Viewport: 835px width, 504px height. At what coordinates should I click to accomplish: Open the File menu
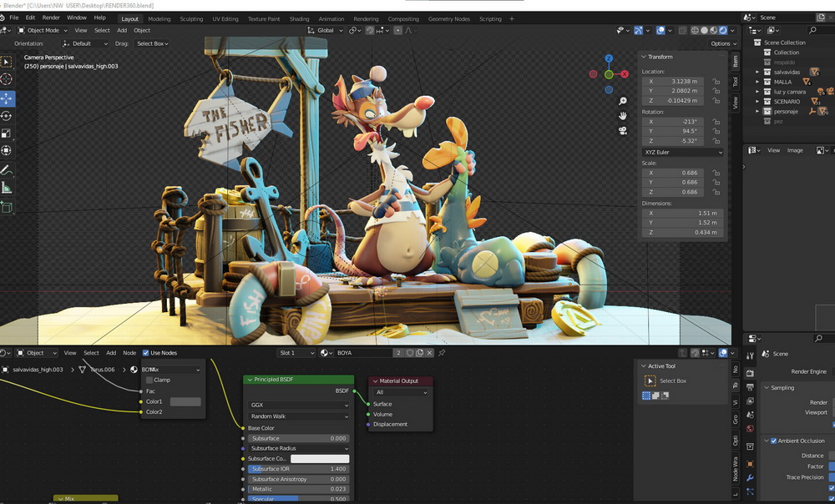point(14,18)
